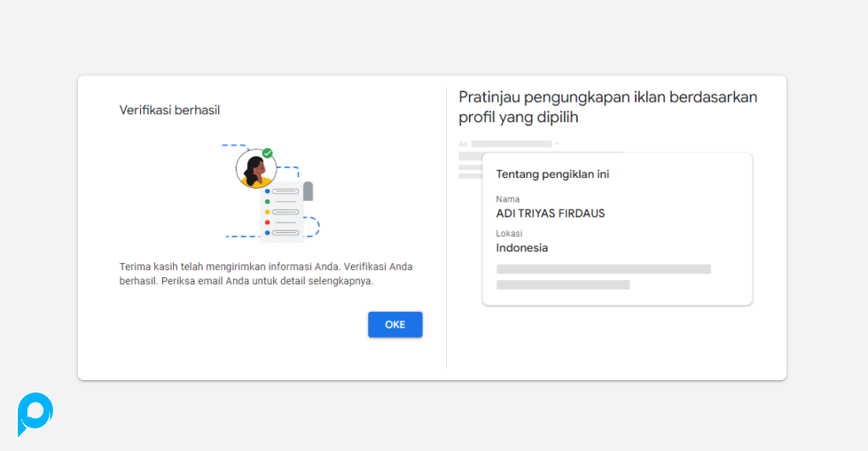Viewport: 868px width, 451px height.
Task: Click the "Lokasi" field label
Action: pyautogui.click(x=509, y=234)
